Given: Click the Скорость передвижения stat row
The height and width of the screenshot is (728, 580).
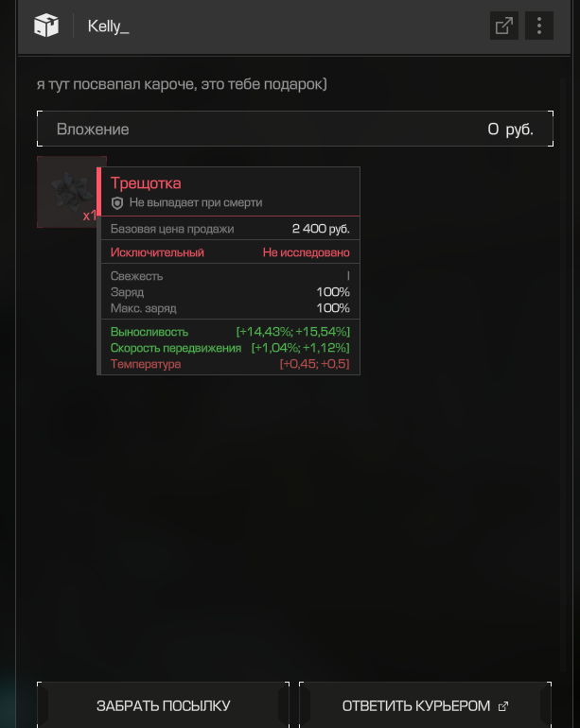Looking at the screenshot, I should (x=230, y=348).
